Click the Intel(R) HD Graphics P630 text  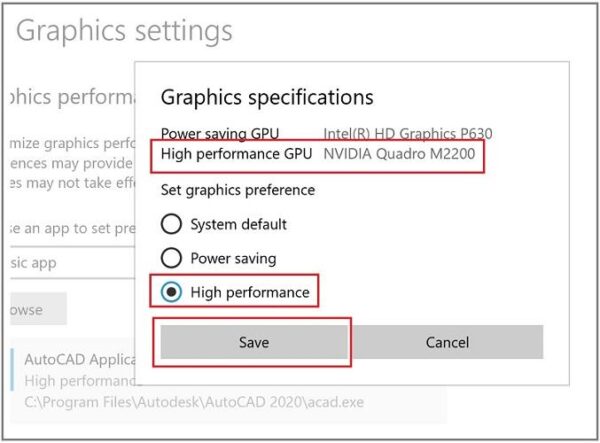[x=407, y=134]
